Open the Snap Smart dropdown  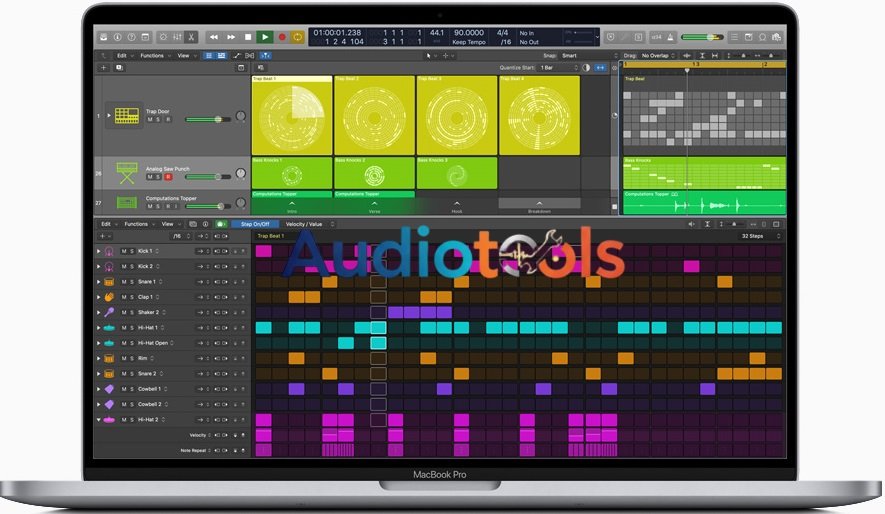pyautogui.click(x=589, y=56)
